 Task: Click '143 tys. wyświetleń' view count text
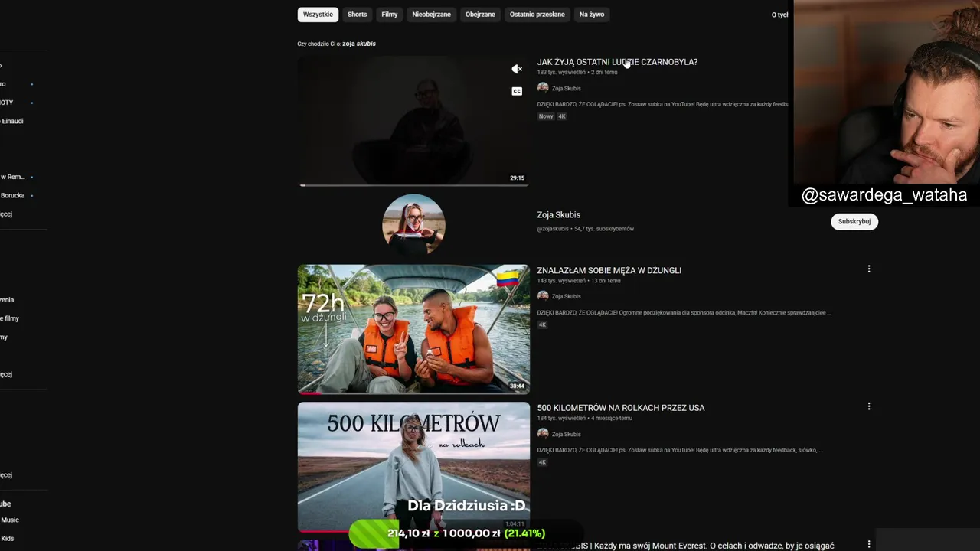[x=561, y=281]
